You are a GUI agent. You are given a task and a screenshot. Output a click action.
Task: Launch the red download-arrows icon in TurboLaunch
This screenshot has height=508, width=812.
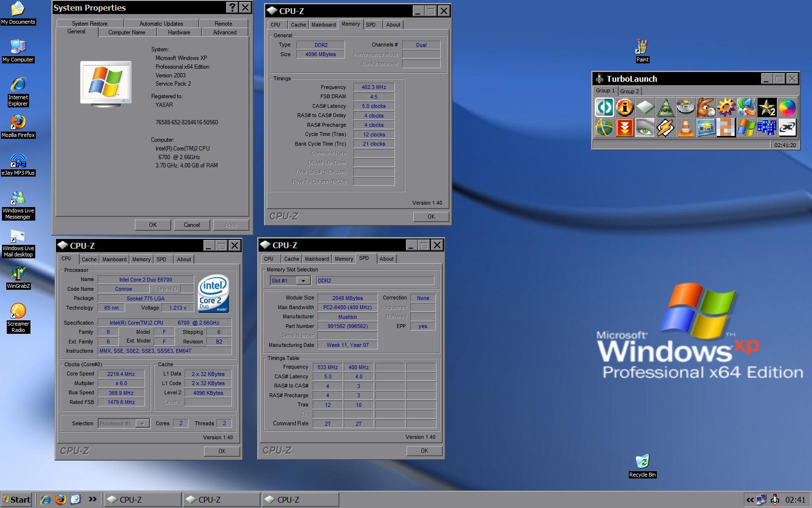(x=624, y=128)
